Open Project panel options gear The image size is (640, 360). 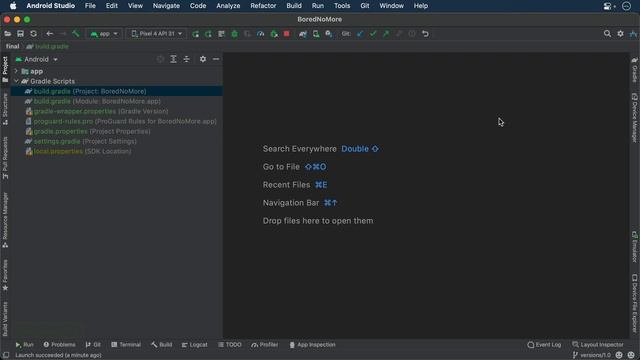pyautogui.click(x=203, y=59)
